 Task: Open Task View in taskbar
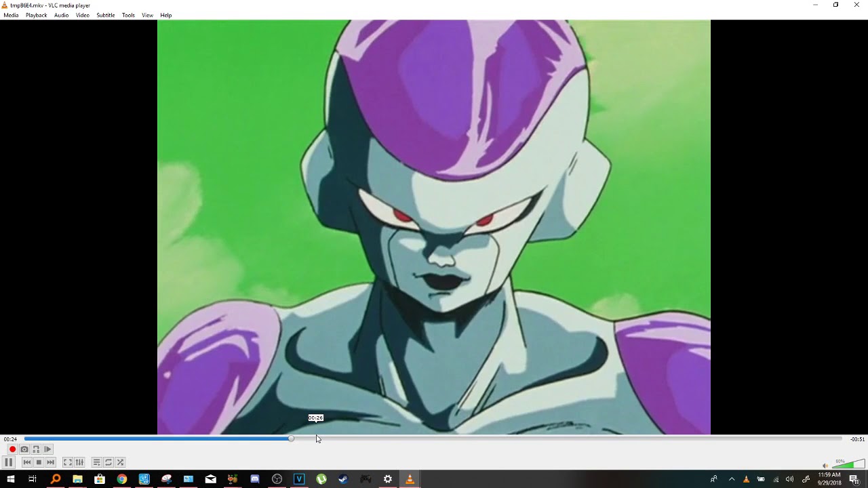(x=32, y=479)
